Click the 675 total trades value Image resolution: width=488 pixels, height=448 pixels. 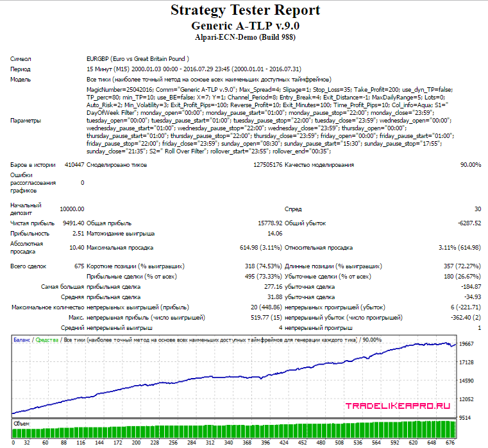pyautogui.click(x=80, y=266)
